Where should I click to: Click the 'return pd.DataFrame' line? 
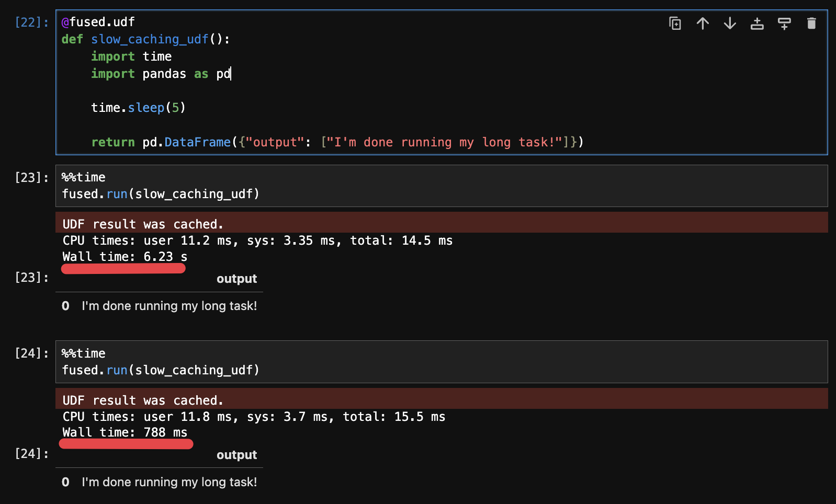pos(337,142)
